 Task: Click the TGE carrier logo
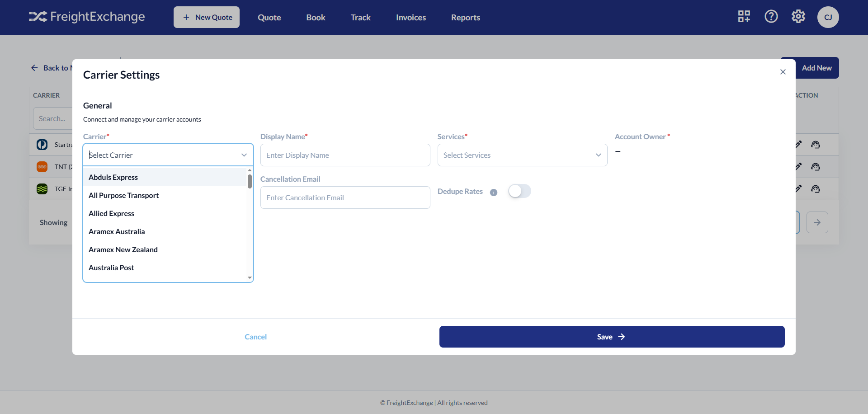(42, 189)
